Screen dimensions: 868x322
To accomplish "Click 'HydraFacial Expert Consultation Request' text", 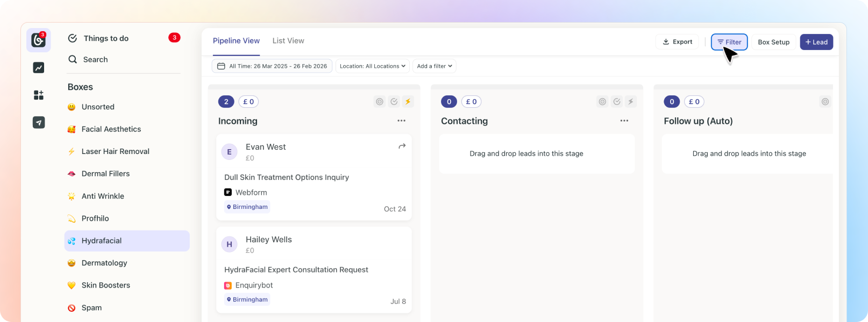I will (x=296, y=270).
